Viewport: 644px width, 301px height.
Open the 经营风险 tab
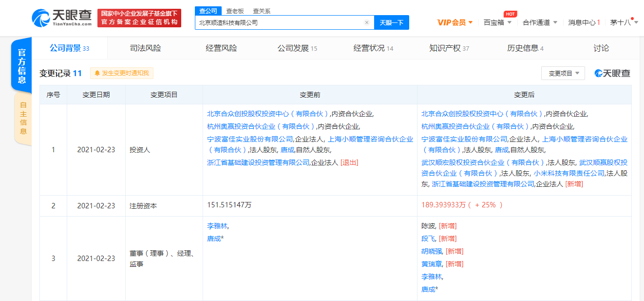221,48
